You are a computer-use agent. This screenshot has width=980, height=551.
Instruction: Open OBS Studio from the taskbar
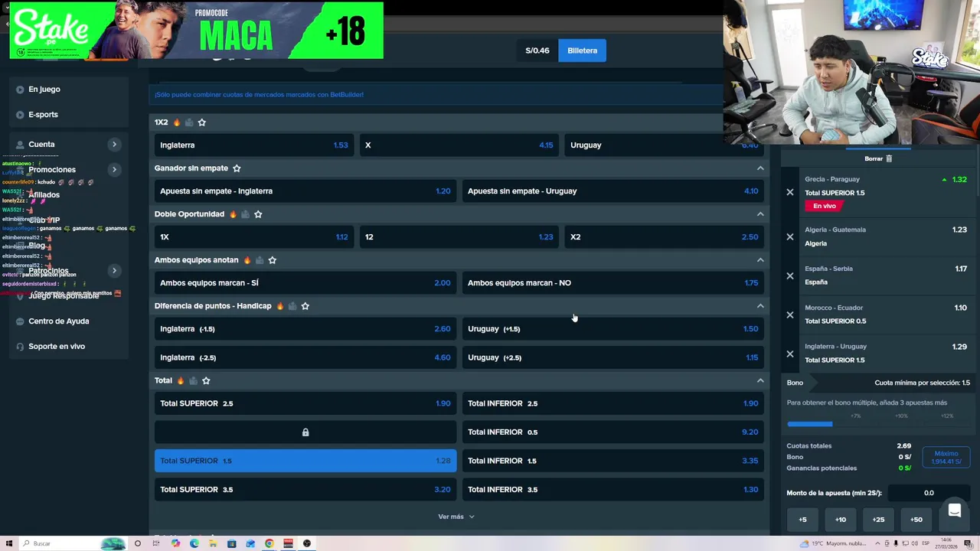tap(307, 543)
